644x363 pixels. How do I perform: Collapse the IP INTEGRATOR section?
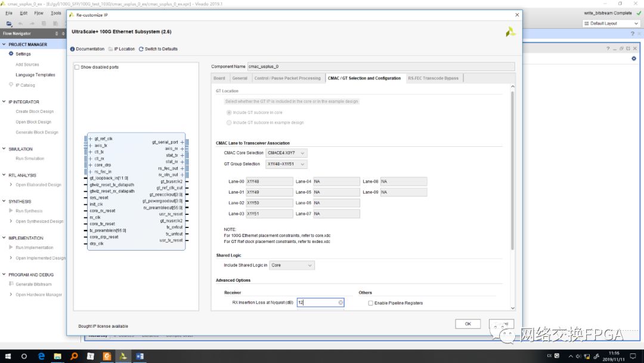tap(4, 101)
